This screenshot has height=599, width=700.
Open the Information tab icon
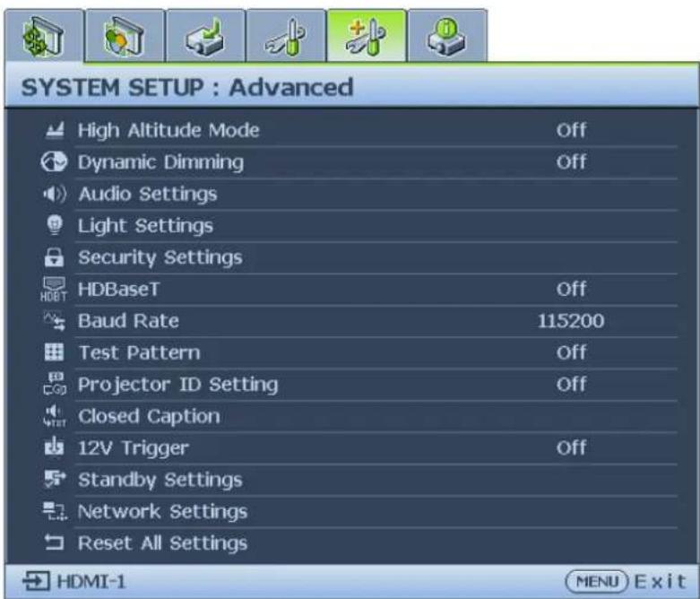[447, 36]
